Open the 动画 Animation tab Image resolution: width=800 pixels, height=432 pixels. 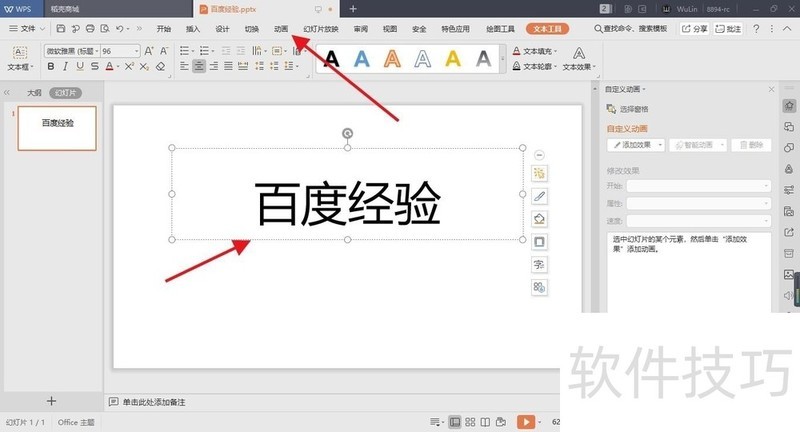pos(281,29)
